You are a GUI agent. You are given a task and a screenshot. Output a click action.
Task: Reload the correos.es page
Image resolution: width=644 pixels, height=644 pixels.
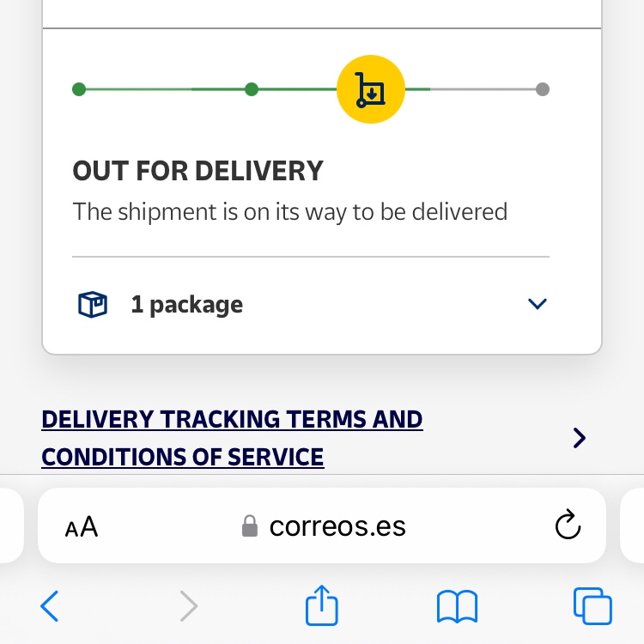point(568,526)
